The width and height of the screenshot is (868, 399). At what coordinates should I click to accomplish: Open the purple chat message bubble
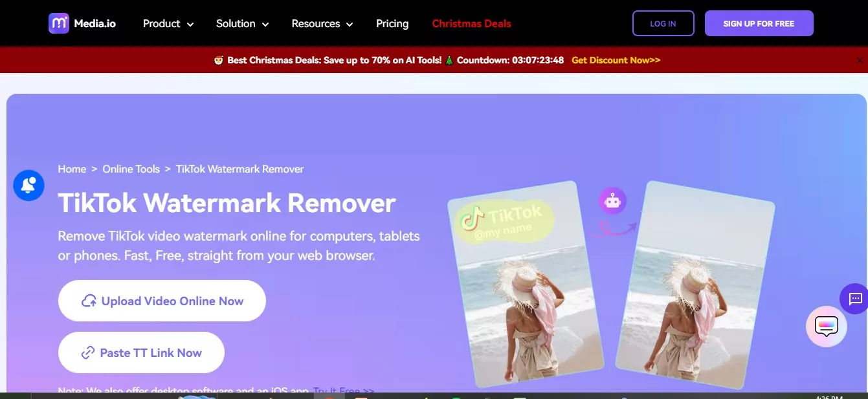click(x=854, y=299)
